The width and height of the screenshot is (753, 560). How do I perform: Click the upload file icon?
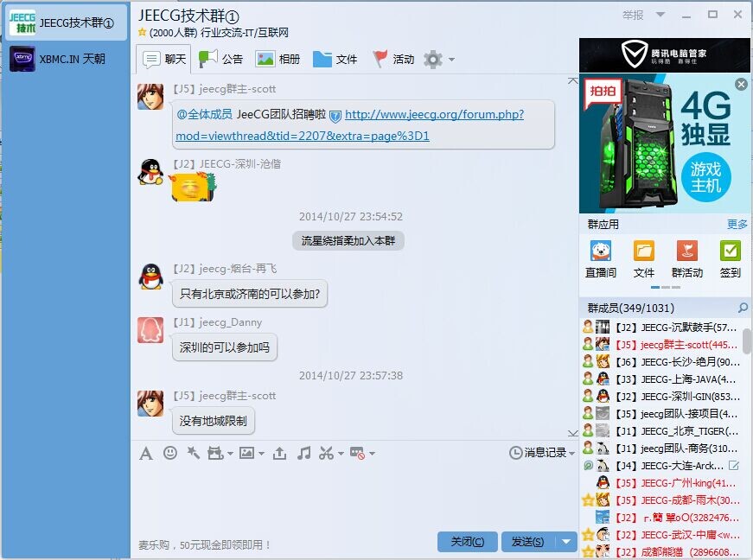coord(279,453)
